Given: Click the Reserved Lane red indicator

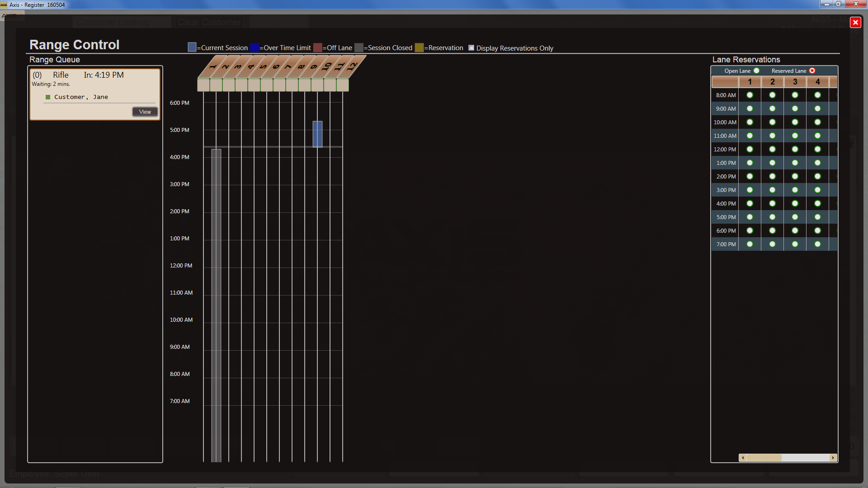Looking at the screenshot, I should pos(812,70).
